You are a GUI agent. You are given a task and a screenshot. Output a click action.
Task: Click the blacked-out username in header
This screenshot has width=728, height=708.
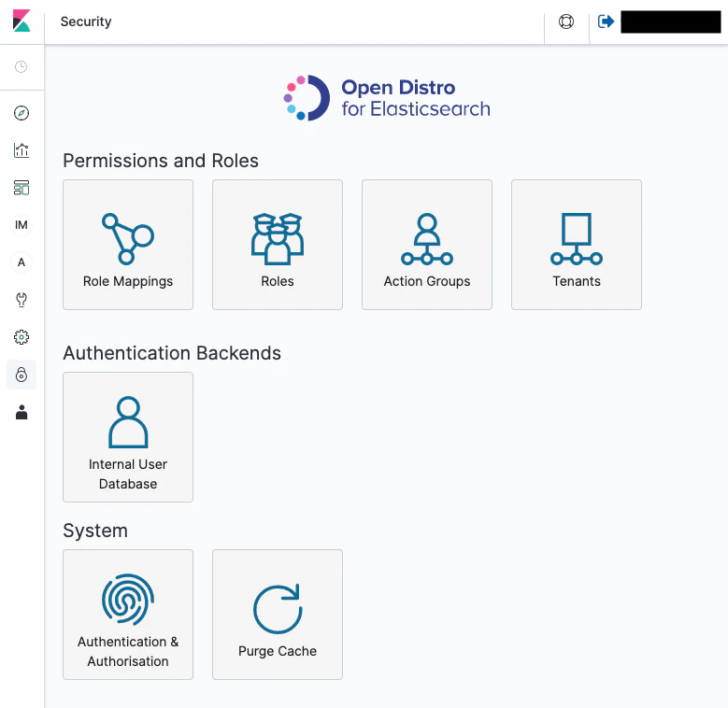tap(671, 21)
